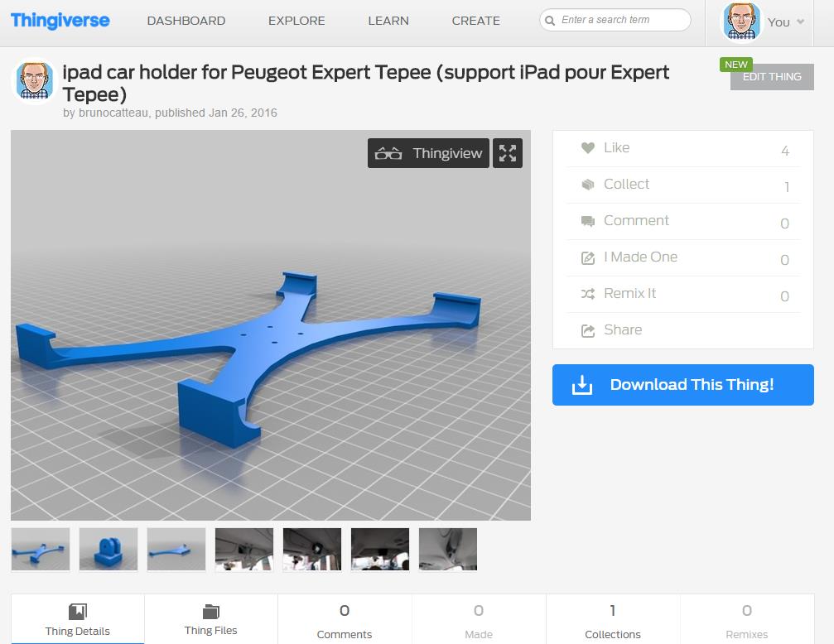Expand the viewer to fullscreen
This screenshot has height=644, width=834.
coord(508,153)
